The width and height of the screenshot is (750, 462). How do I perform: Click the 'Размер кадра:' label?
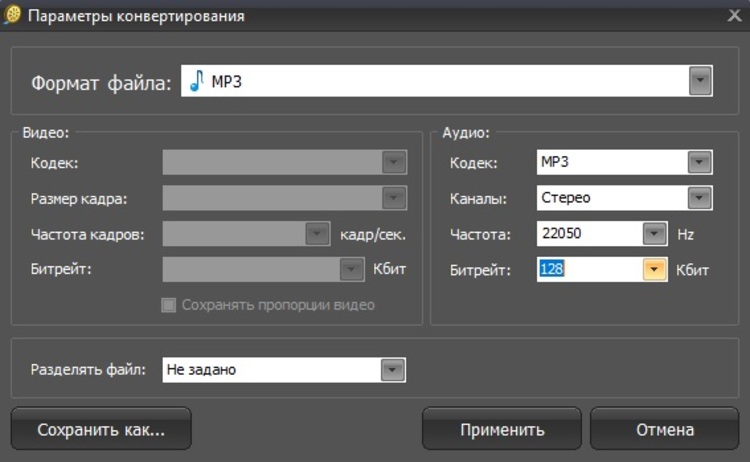[79, 198]
